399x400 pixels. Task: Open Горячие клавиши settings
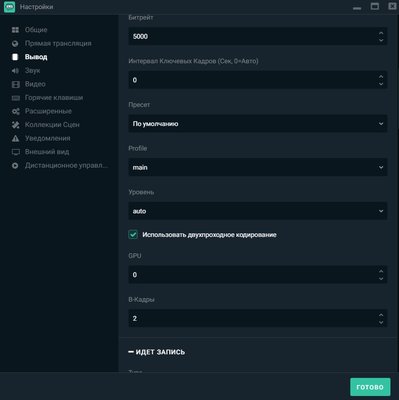54,98
